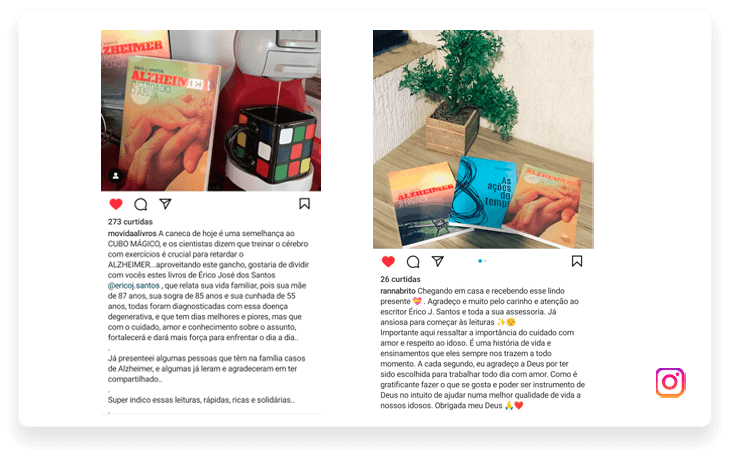The image size is (730, 450).
Task: Open the @ericoj.santos mention link
Action: tap(134, 285)
